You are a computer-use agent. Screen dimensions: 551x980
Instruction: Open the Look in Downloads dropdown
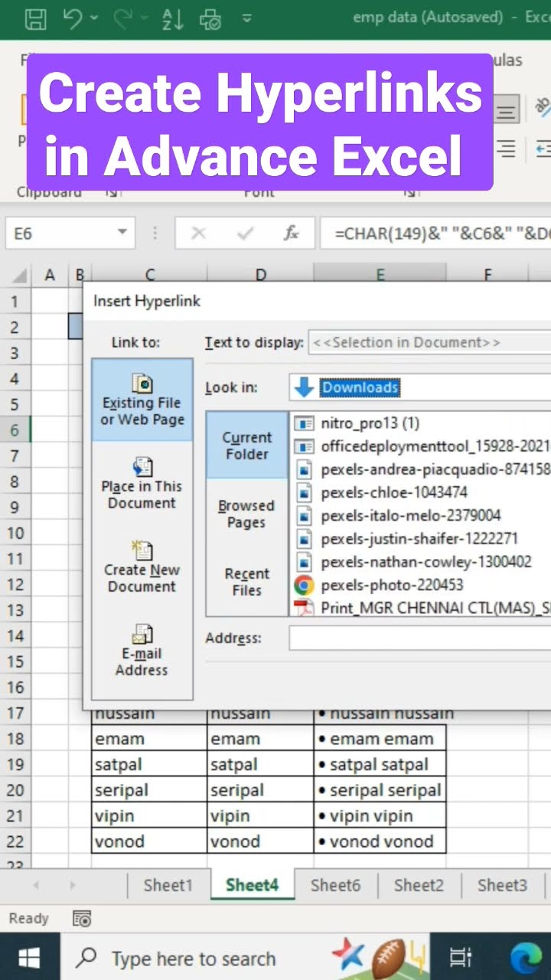(x=420, y=387)
